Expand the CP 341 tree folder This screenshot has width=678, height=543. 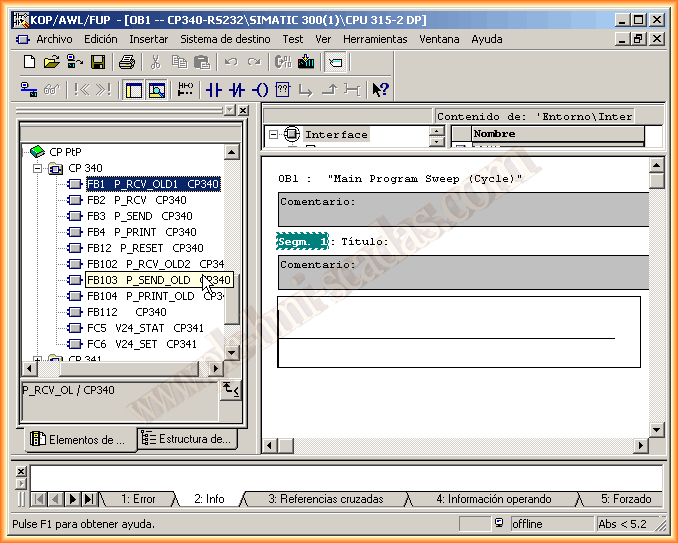click(38, 359)
